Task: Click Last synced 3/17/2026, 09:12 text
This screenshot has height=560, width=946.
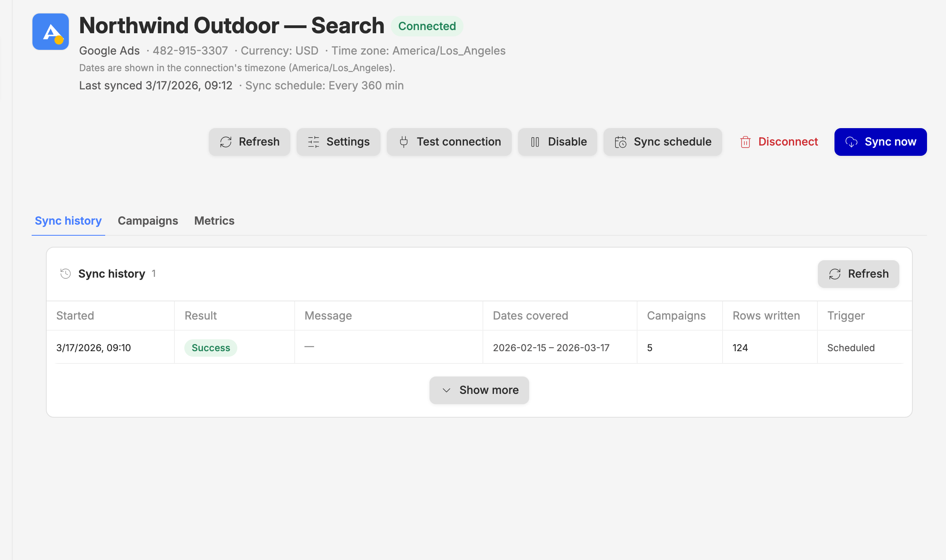Action: [x=156, y=85]
